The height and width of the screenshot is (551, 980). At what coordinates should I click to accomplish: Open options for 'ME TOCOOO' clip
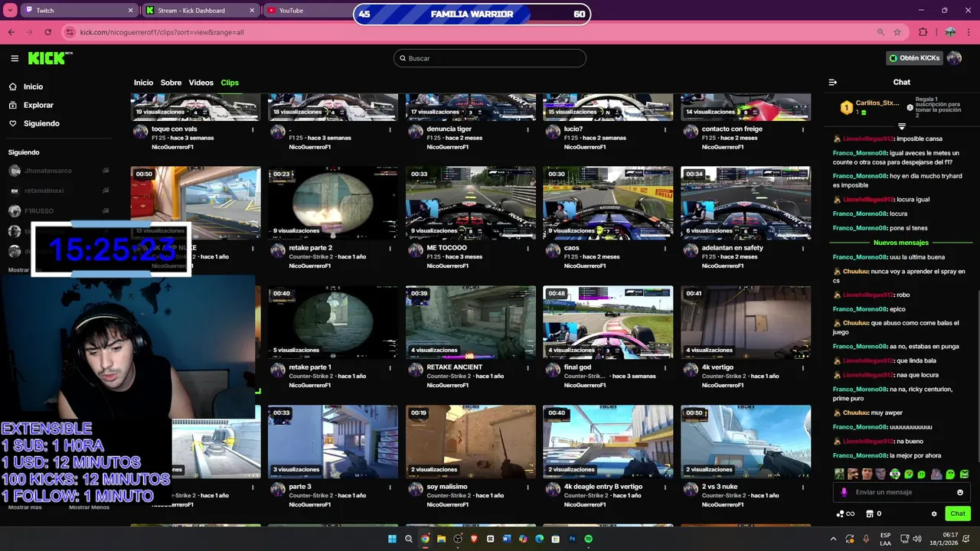tap(528, 249)
